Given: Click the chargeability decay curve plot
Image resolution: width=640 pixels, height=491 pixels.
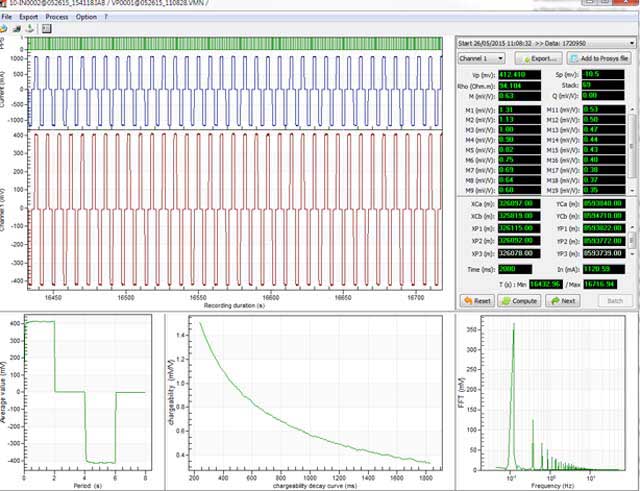Looking at the screenshot, I should pos(315,393).
